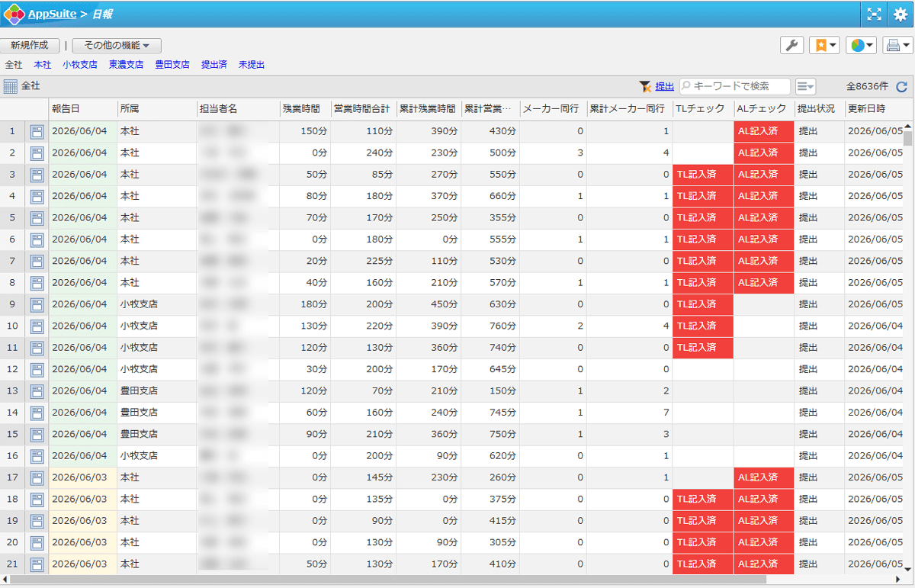The width and height of the screenshot is (915, 588).
Task: Click the AppSuite logo icon
Action: click(14, 14)
